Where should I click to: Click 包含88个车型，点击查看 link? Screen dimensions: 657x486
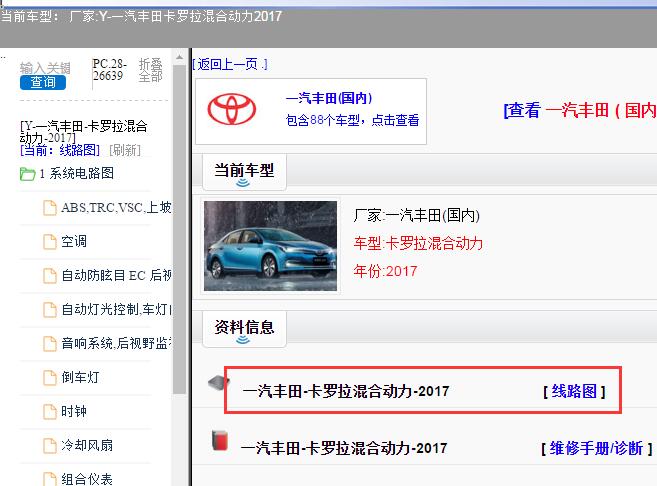tap(352, 121)
